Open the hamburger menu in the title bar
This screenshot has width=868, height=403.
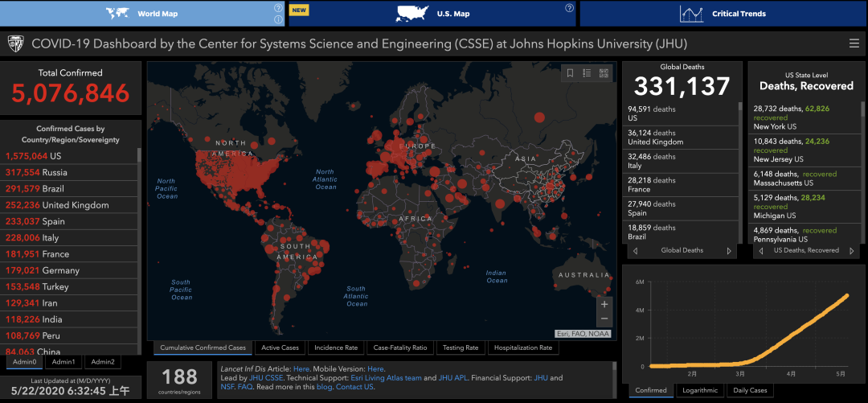[854, 43]
